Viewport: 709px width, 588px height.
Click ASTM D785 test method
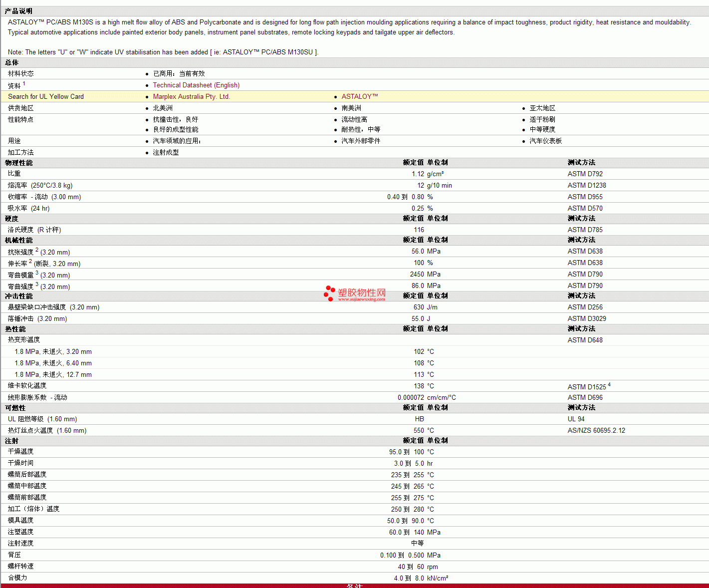pyautogui.click(x=585, y=230)
